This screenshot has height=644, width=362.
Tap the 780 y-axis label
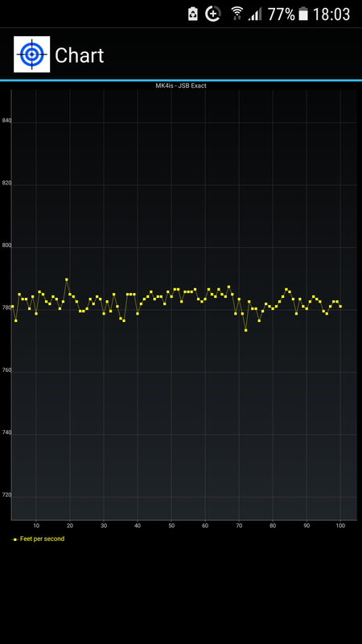[x=6, y=308]
